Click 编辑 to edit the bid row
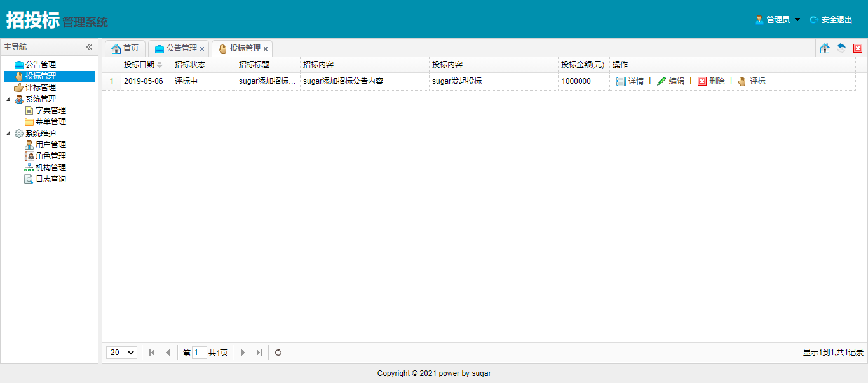868x383 pixels. click(670, 81)
